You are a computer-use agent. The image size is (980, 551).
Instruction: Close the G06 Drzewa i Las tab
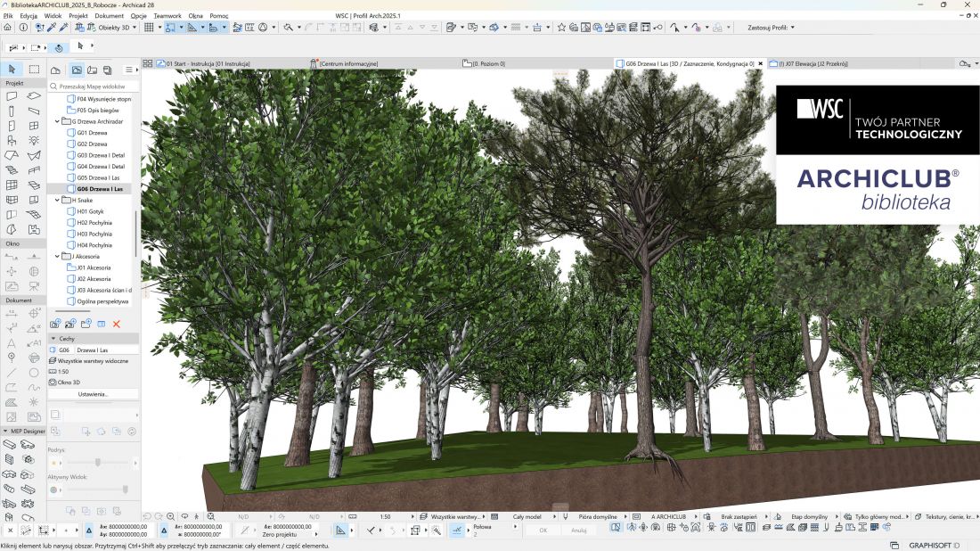tap(761, 63)
